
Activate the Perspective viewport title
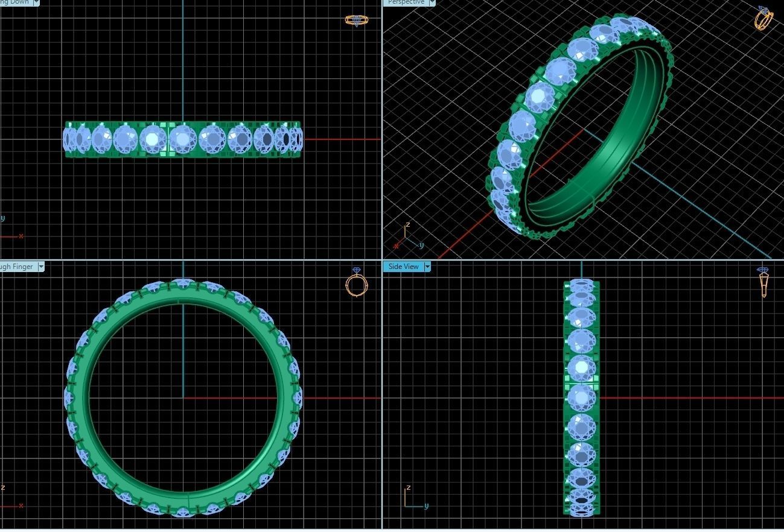(x=406, y=2)
